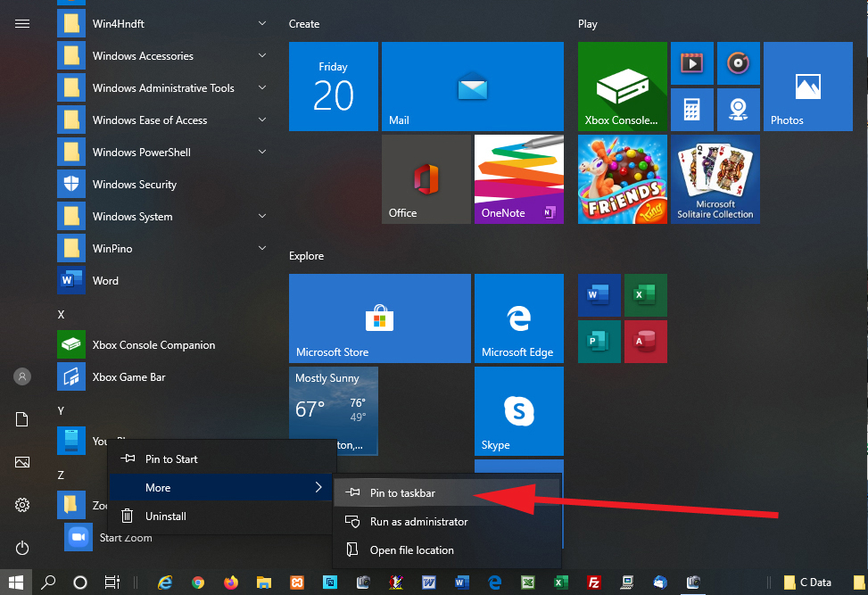The width and height of the screenshot is (868, 595).
Task: Open the Calculator small tile
Action: pos(692,110)
